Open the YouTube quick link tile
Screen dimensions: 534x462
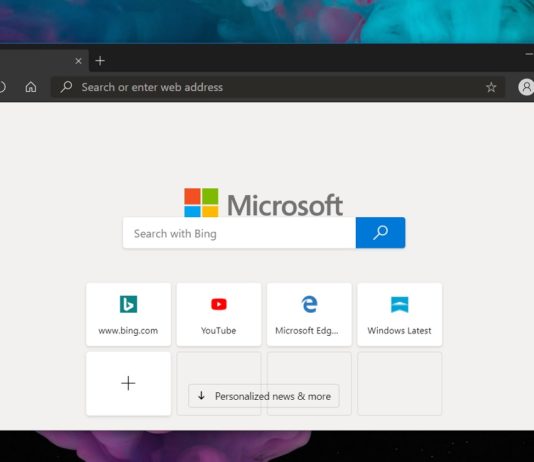click(x=219, y=314)
